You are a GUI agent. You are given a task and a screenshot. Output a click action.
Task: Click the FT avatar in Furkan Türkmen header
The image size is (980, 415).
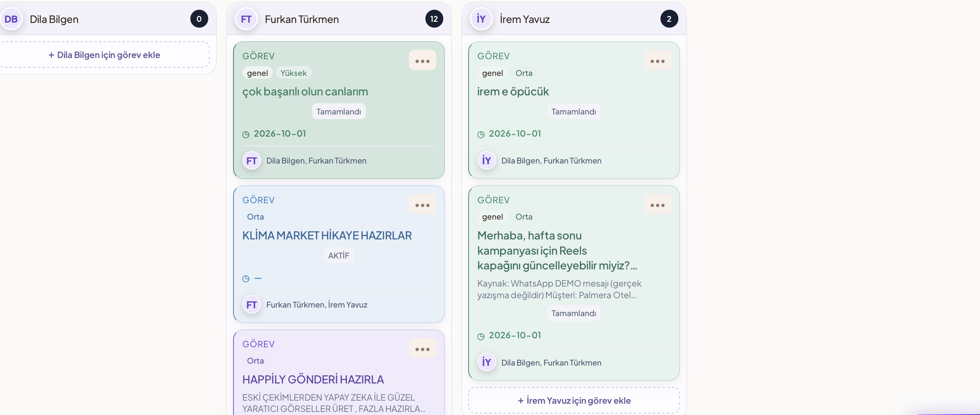coord(246,19)
